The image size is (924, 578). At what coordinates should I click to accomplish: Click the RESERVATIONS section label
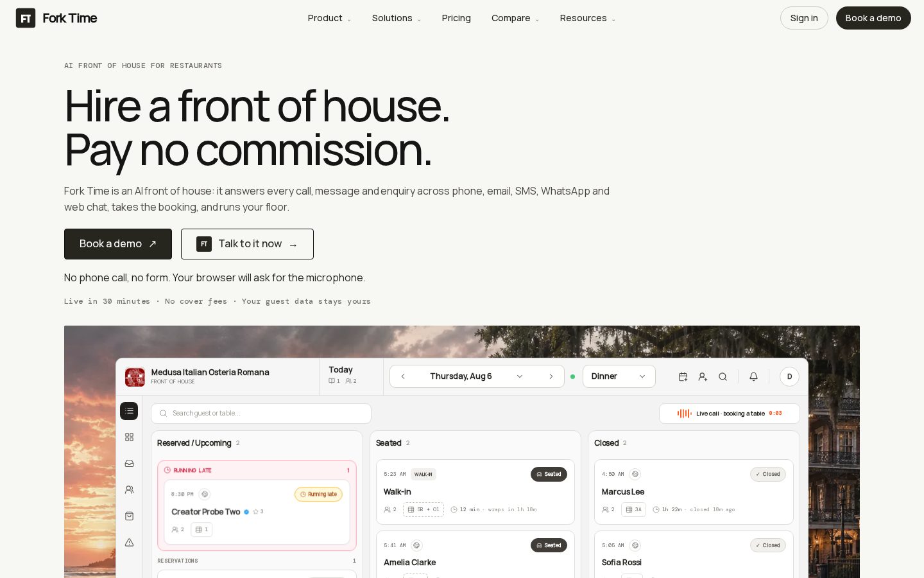click(x=178, y=561)
